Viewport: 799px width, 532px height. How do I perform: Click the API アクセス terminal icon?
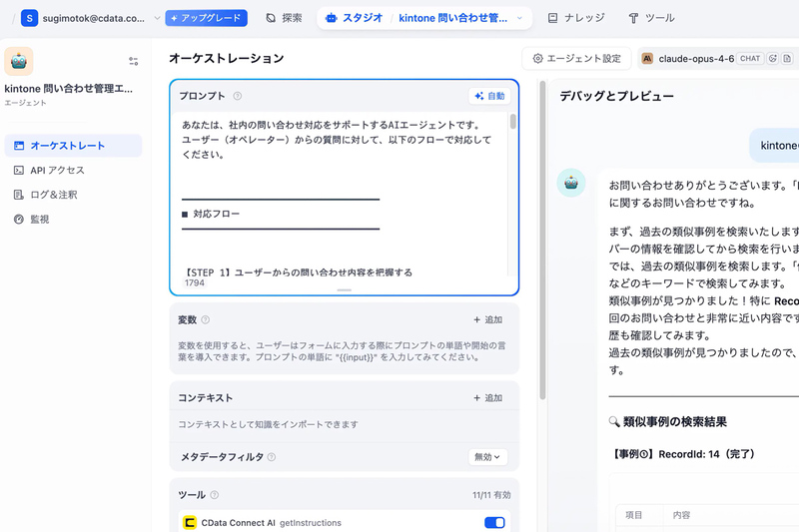(x=19, y=170)
